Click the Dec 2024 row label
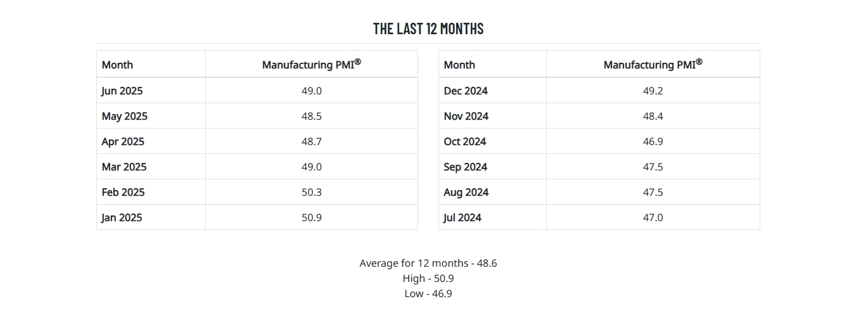Viewport: 868px width, 325px height. (466, 91)
